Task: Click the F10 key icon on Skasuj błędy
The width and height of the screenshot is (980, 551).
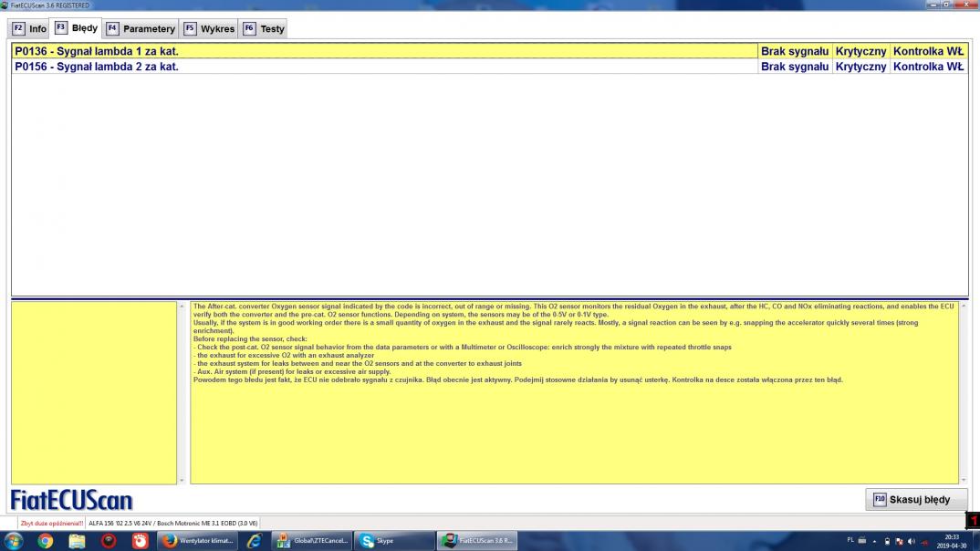Action: coord(880,500)
